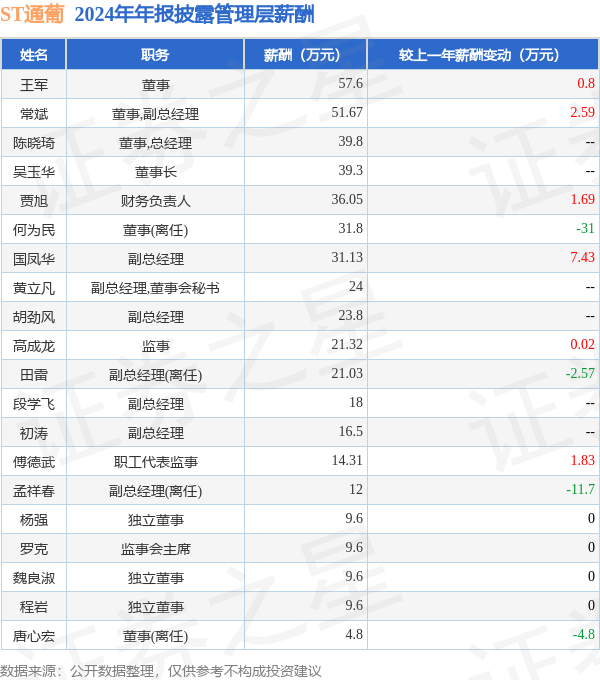Screen dimensions: 600x680
Task: Click the change value 7.43
Action: 582,258
